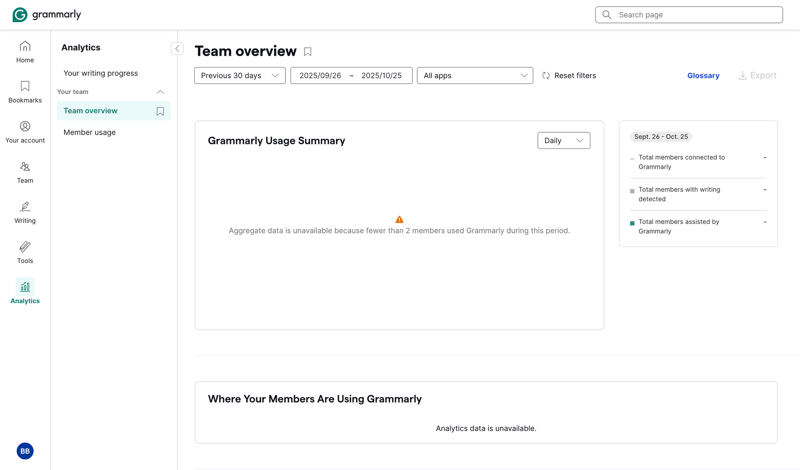Click the search magnifier icon

607,15
